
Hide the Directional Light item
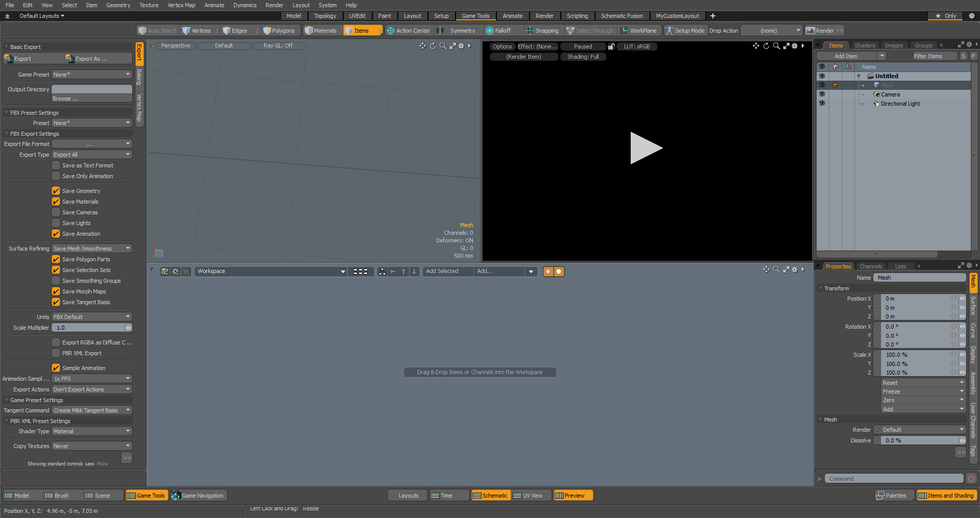coord(822,104)
